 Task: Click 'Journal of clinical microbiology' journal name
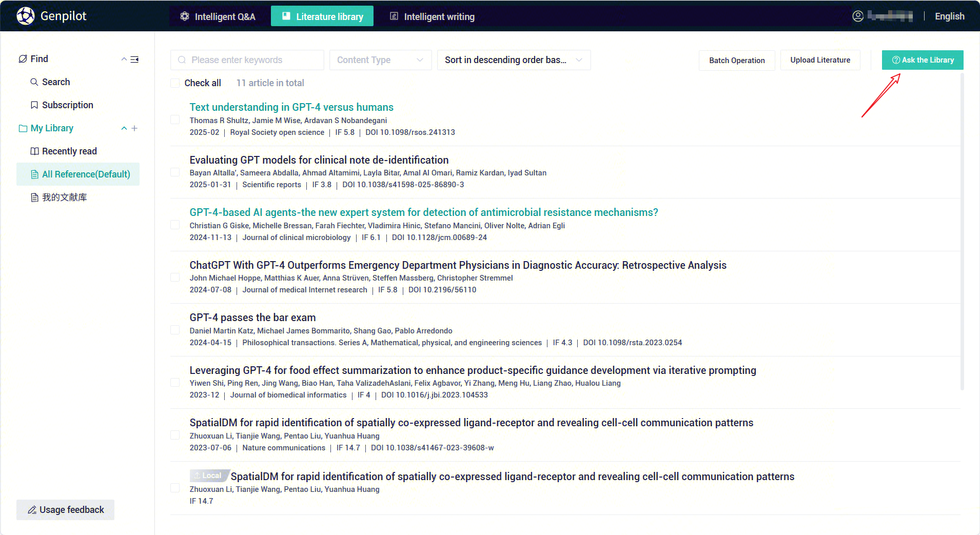click(x=297, y=237)
